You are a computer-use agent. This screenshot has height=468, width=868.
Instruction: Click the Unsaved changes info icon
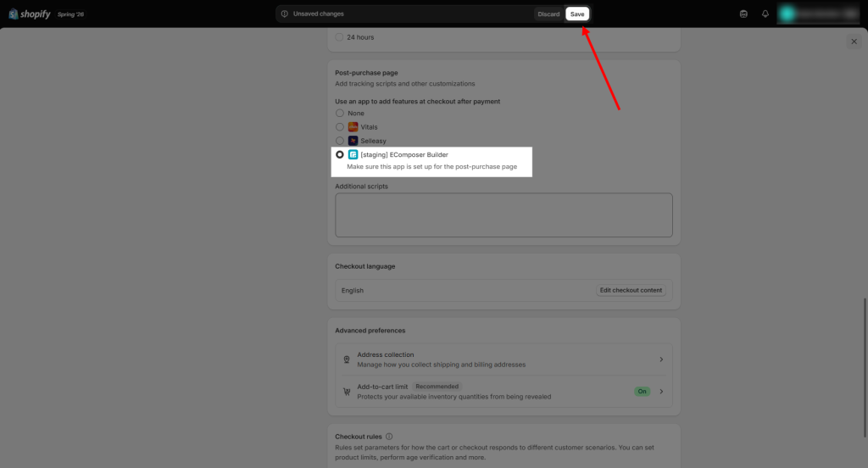coord(285,14)
